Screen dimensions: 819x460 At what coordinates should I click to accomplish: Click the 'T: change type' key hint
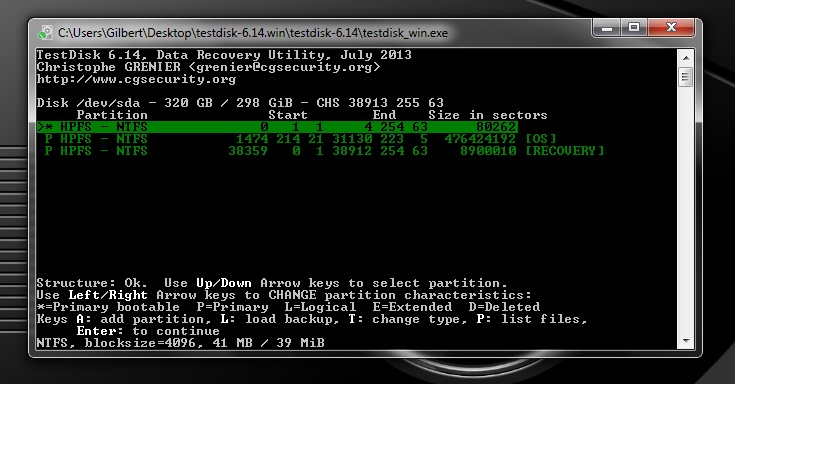[408, 319]
